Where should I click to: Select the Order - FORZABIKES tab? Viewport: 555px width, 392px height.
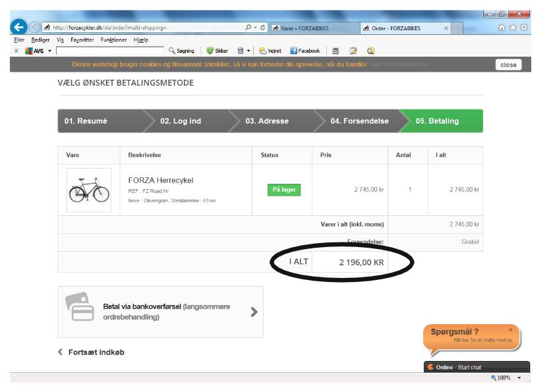(401, 28)
